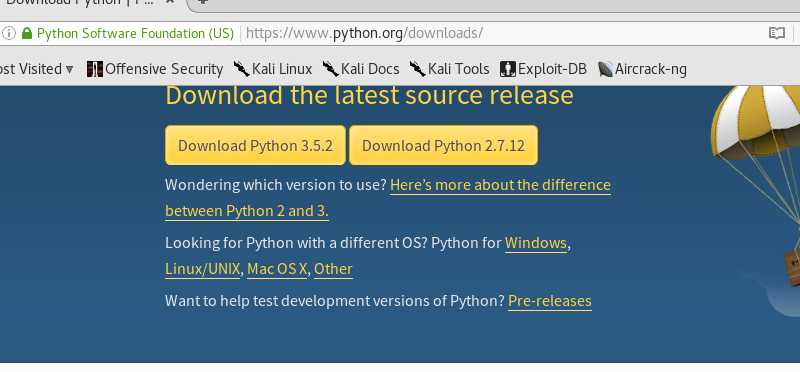Follow the Linux/UNIX download link
Image resolution: width=800 pixels, height=372 pixels.
(x=203, y=269)
